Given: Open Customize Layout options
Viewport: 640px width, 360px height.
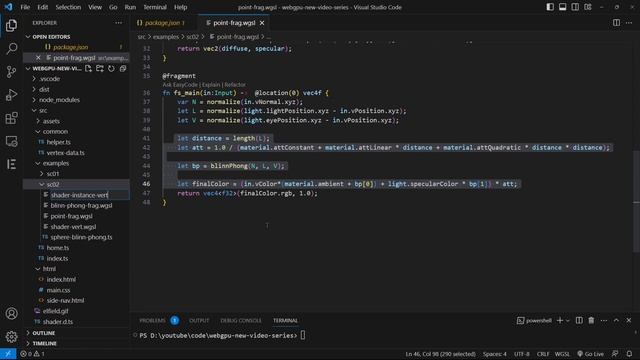Looking at the screenshot, I should click(588, 7).
